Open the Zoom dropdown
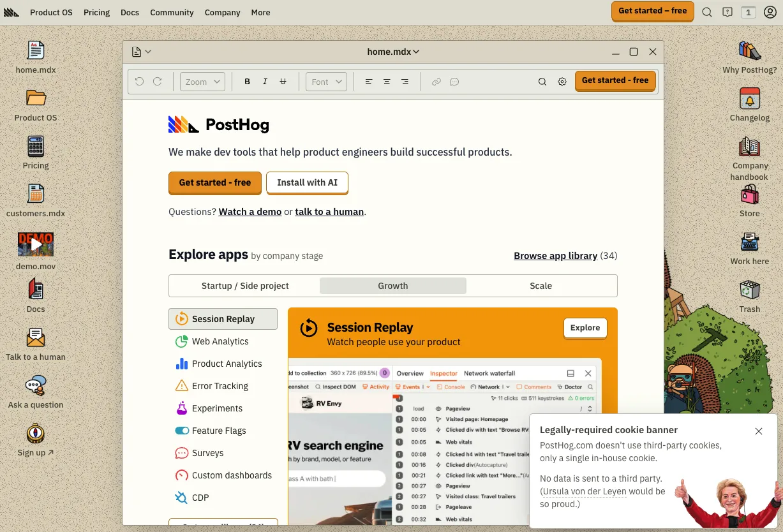The height and width of the screenshot is (532, 783). [x=202, y=82]
